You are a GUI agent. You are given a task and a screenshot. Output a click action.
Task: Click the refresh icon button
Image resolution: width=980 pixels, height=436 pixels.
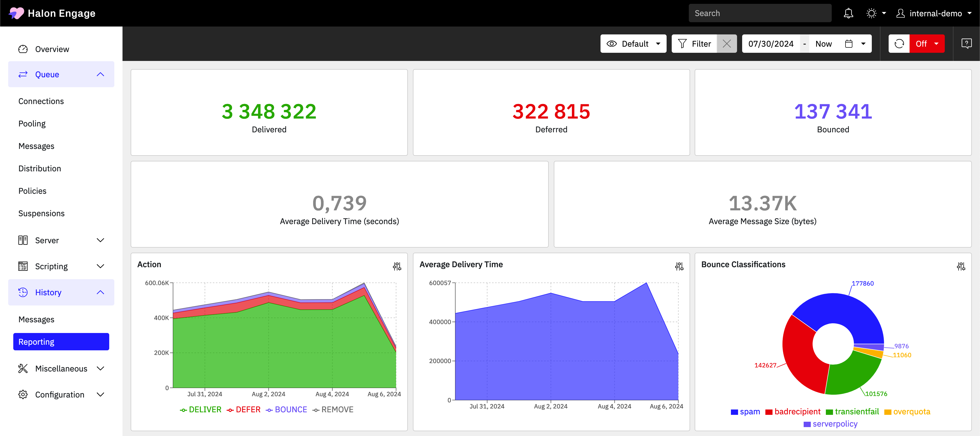click(x=899, y=44)
